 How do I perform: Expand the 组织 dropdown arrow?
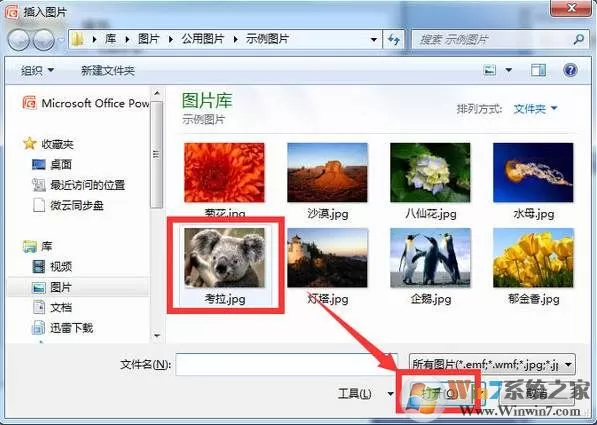51,70
